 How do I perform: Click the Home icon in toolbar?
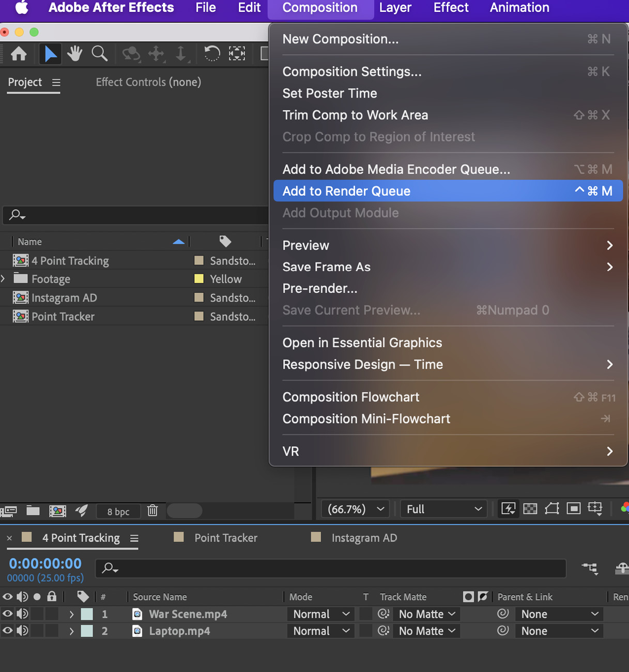[19, 54]
